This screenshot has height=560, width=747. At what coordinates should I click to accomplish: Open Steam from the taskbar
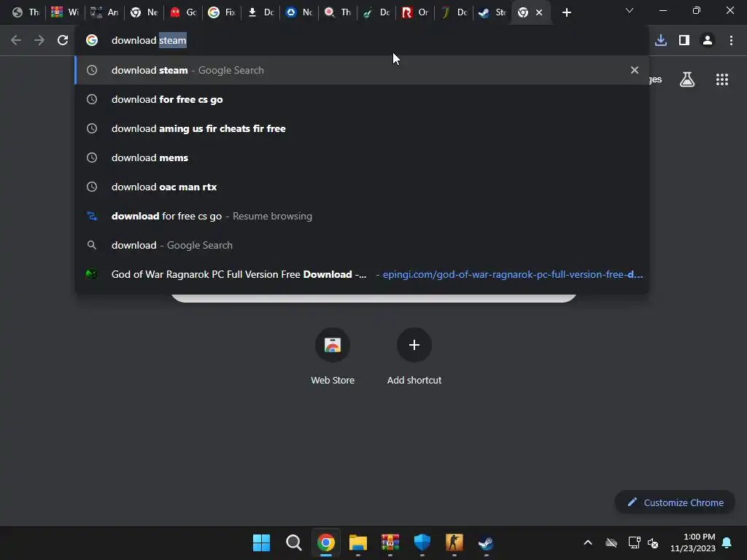486,542
